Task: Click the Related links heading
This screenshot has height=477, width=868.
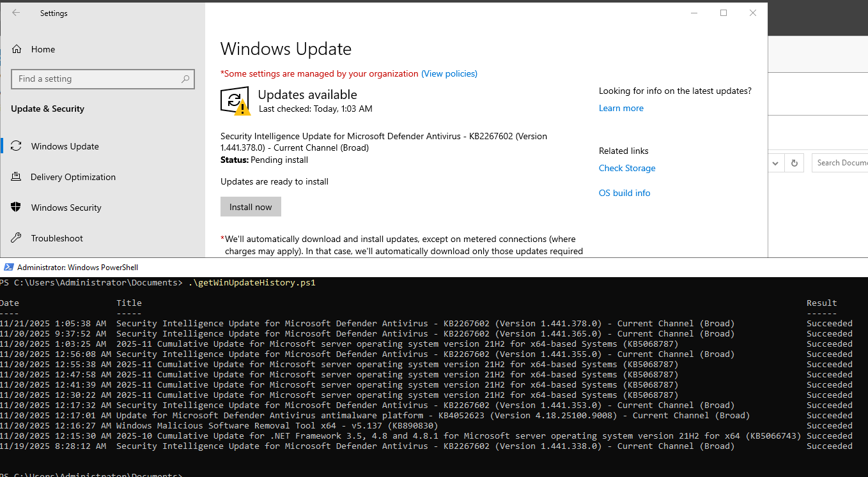Action: tap(624, 151)
